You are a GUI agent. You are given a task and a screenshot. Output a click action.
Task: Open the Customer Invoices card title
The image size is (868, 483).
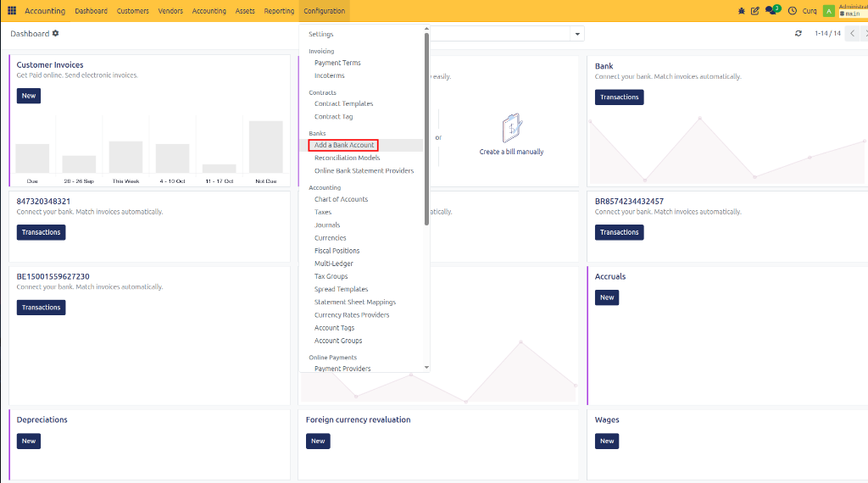point(50,64)
